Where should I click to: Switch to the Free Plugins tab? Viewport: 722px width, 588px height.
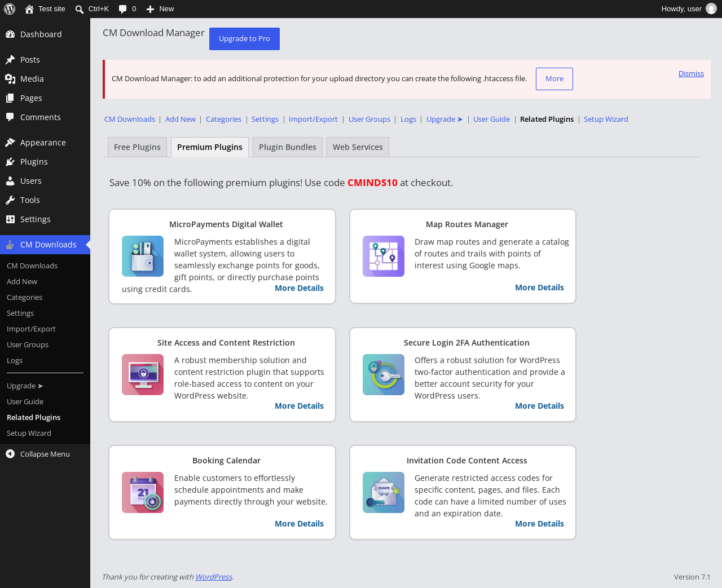[137, 147]
